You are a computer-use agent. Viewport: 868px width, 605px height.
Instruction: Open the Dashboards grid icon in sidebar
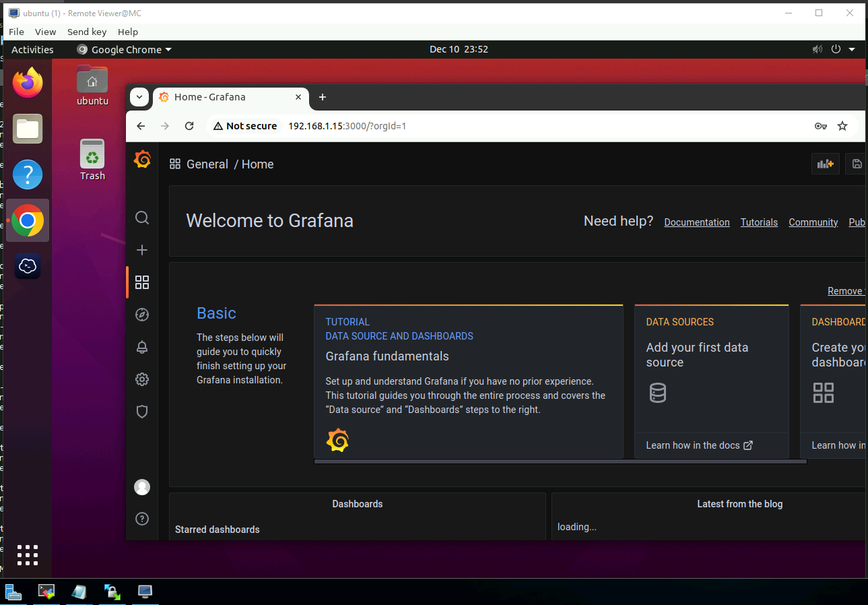point(142,282)
